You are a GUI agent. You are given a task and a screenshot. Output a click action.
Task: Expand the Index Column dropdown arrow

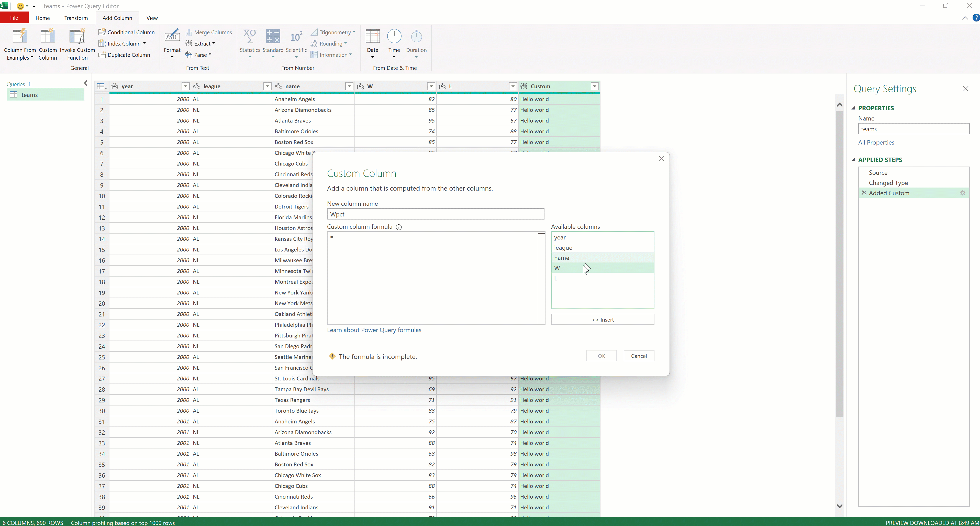pos(144,43)
